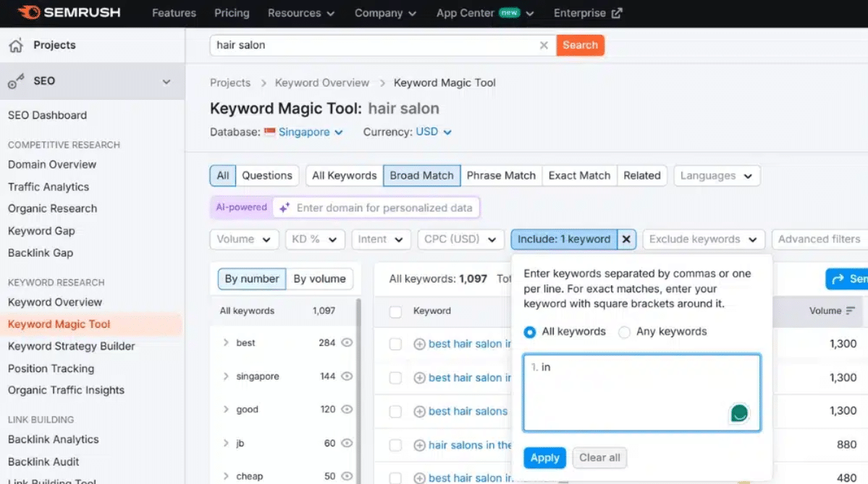Select the All Keywords tab
The height and width of the screenshot is (484, 868).
point(344,176)
